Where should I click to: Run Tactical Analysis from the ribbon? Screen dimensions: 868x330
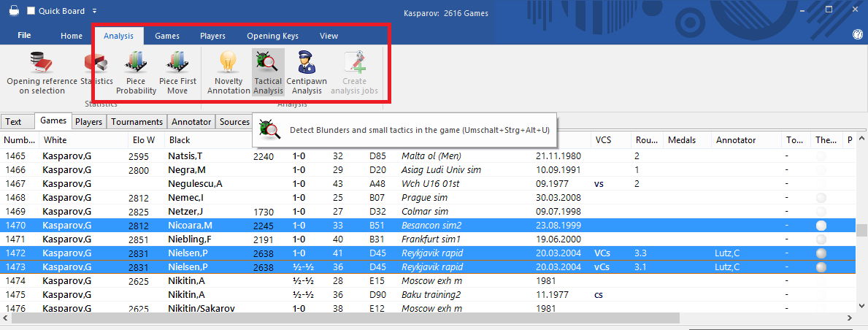(268, 62)
